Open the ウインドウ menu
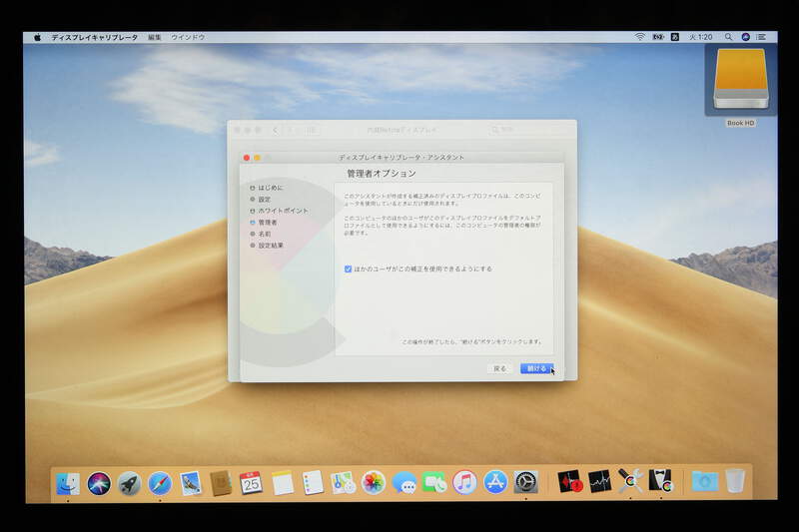This screenshot has width=799, height=532. [x=188, y=37]
